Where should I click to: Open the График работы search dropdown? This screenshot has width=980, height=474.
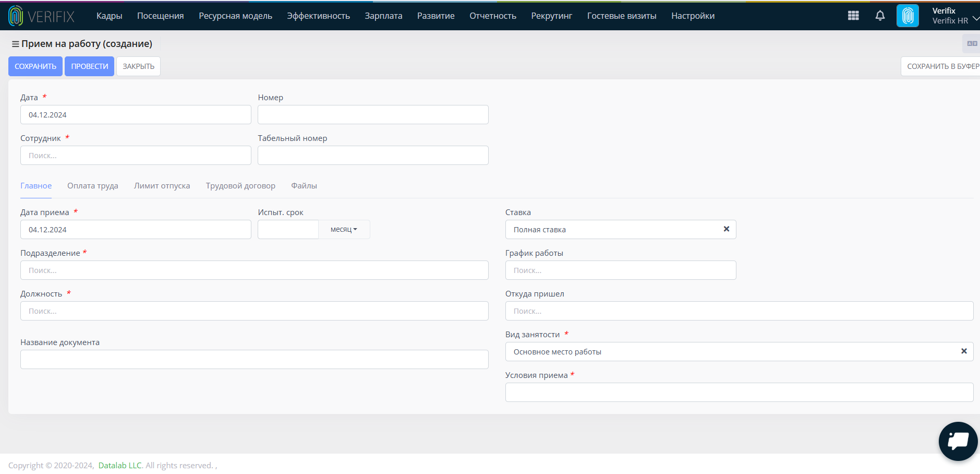pos(621,270)
